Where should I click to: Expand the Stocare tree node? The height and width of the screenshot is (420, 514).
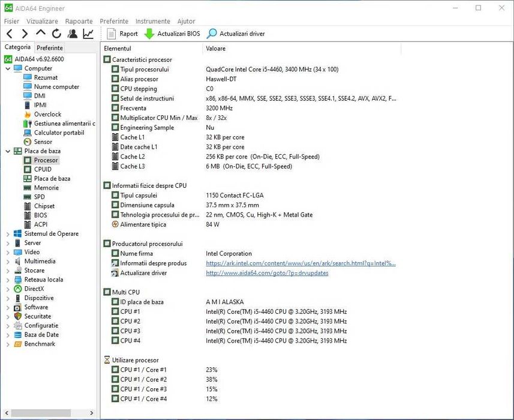coord(8,271)
